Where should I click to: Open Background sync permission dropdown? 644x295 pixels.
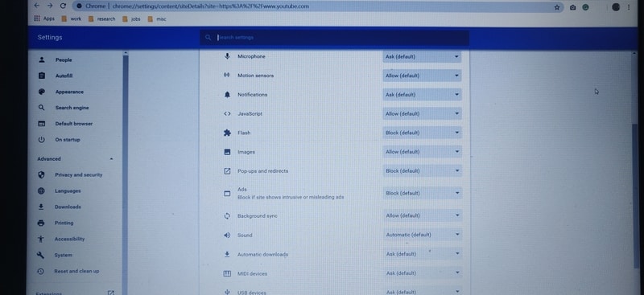tap(422, 215)
